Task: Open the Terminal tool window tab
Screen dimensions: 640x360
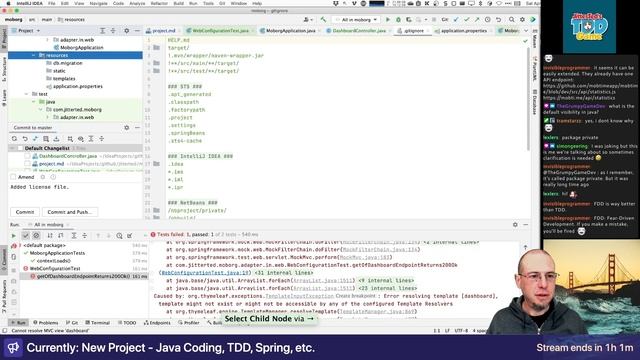Action: (x=98, y=322)
